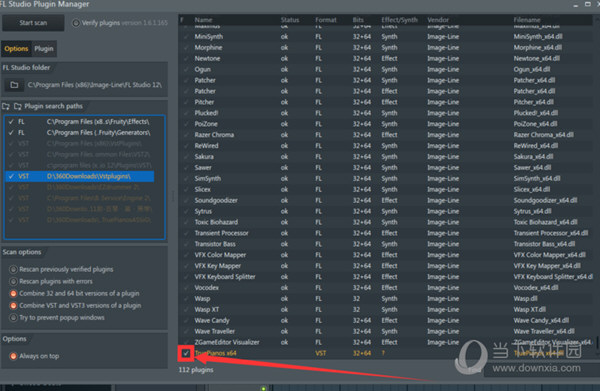Toggle the D:\360Downloads\Vstplugins path checkmark
The width and height of the screenshot is (600, 391).
point(11,176)
